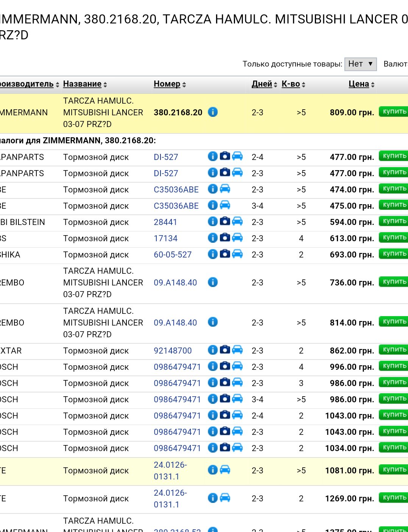The image size is (408, 532).
Task: Show car icon for ASHIKA 60-05-527
Action: click(x=237, y=254)
